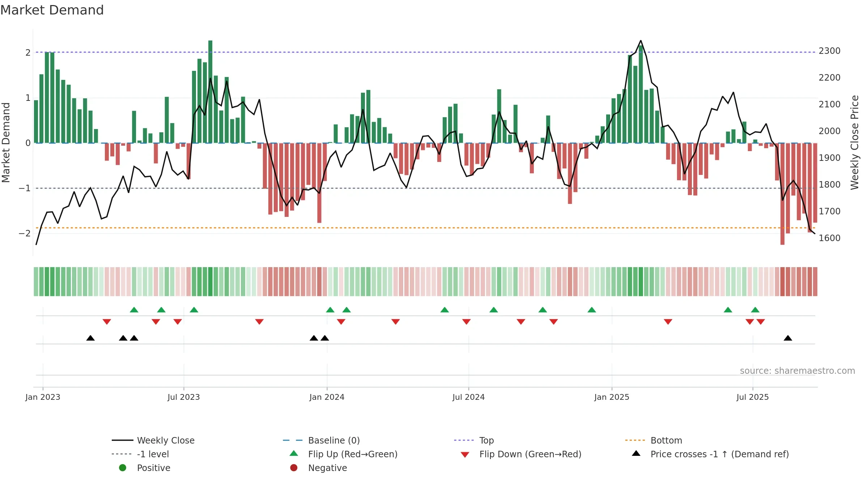Screen dimensions: 868x488
Task: Click the last red flip-down marker
Action: pos(761,322)
